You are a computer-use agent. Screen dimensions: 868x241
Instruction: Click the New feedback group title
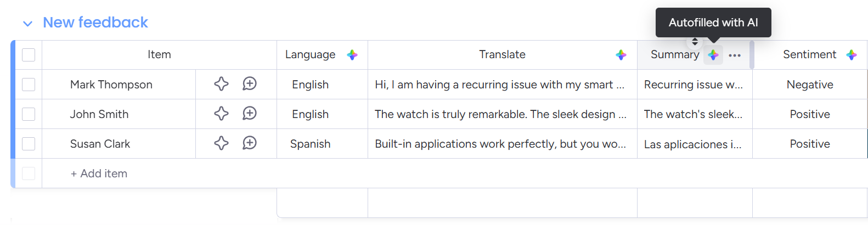(x=95, y=23)
